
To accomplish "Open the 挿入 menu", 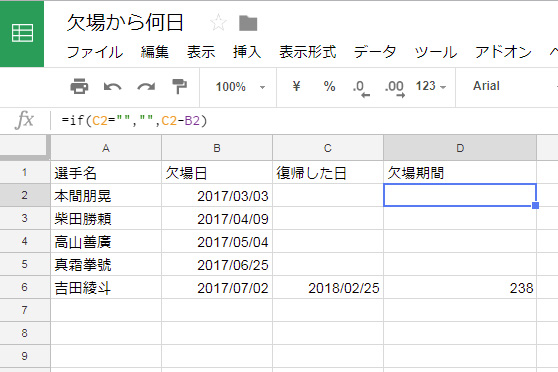I will click(247, 52).
